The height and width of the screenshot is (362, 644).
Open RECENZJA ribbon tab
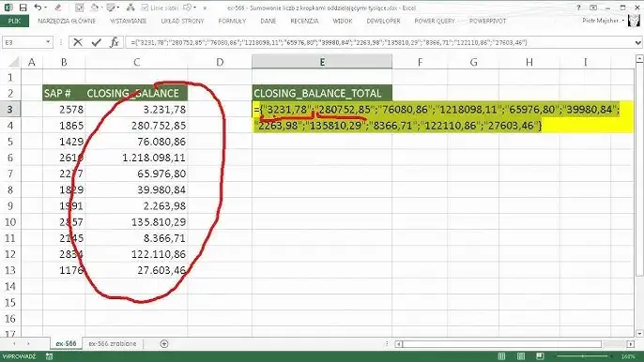304,21
